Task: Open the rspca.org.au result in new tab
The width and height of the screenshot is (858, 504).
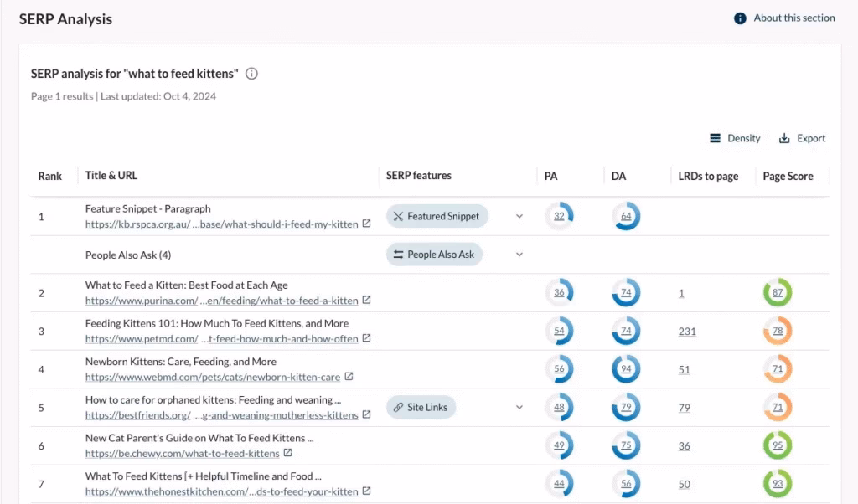Action: (365, 224)
